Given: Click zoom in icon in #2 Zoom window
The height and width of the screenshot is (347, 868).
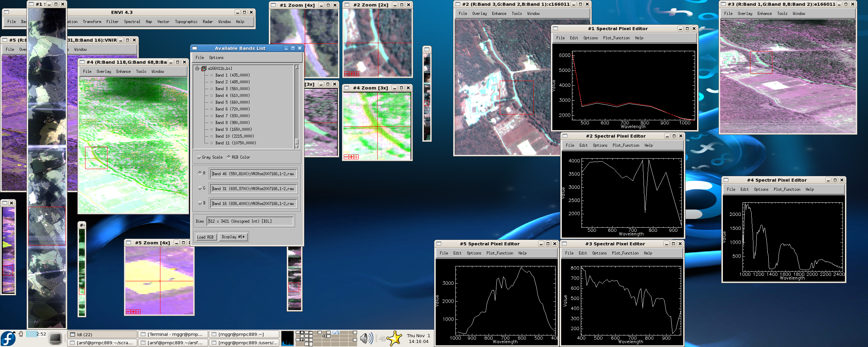Looking at the screenshot, I should 352,74.
